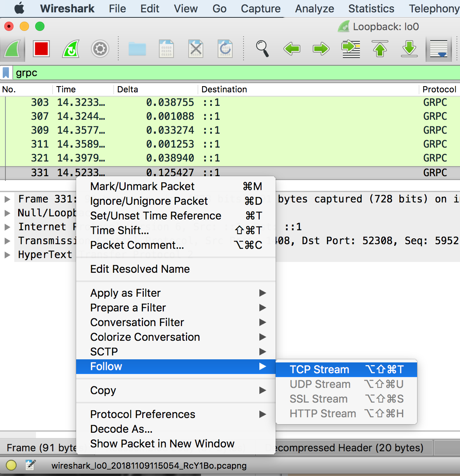Expand the Internet Protocol tree row
Viewport: 460px width, 476px height.
point(7,227)
